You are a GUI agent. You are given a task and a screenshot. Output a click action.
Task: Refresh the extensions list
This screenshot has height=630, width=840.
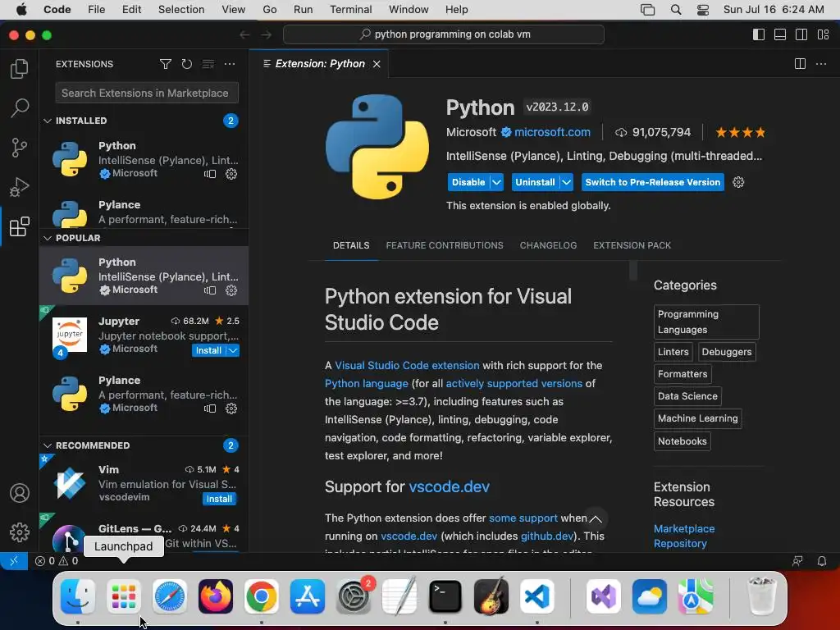[186, 64]
